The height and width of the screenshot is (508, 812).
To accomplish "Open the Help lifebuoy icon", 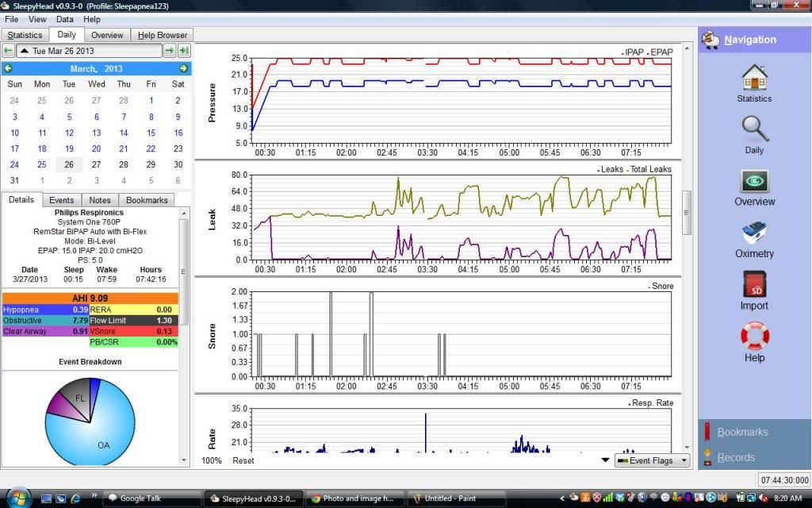I will [754, 342].
